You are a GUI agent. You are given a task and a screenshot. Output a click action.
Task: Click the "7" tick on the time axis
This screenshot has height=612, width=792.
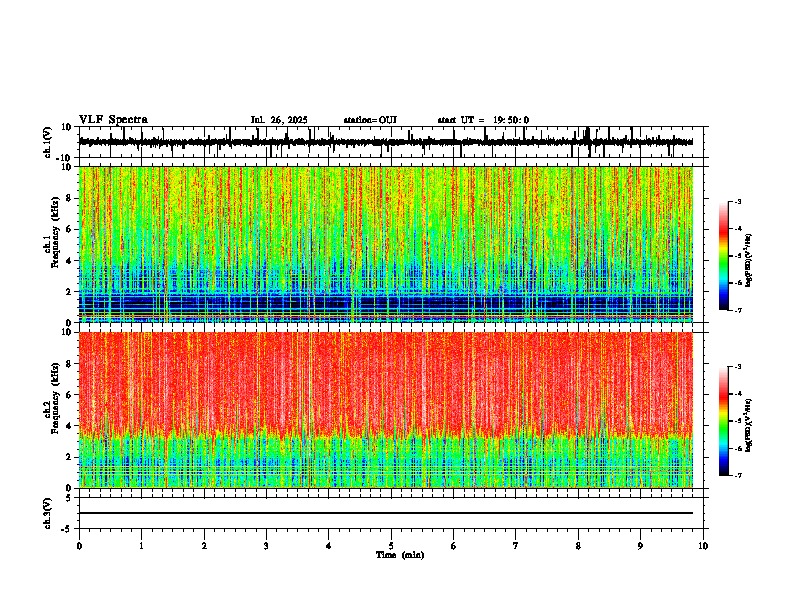pos(516,546)
